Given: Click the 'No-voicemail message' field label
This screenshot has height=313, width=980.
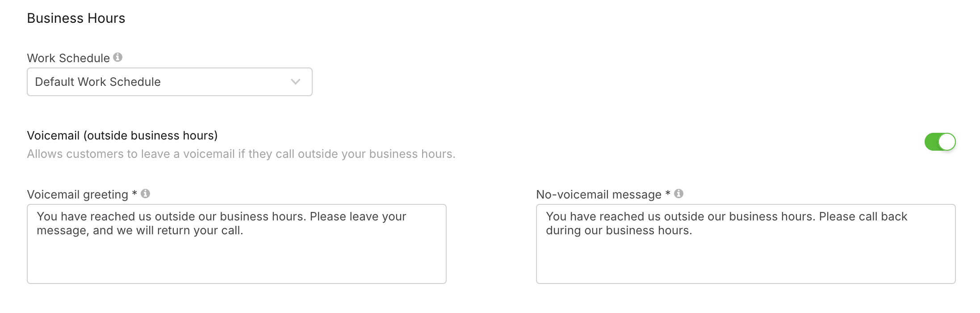Looking at the screenshot, I should 599,195.
